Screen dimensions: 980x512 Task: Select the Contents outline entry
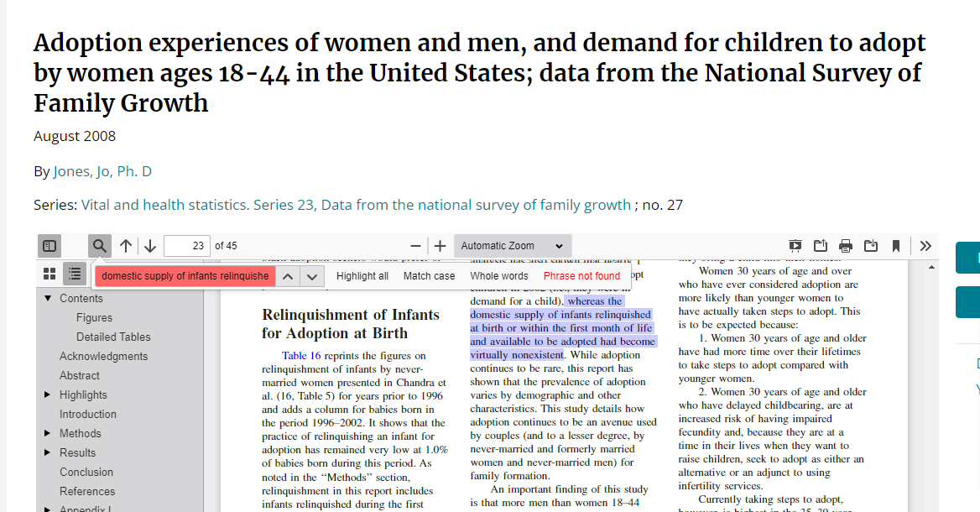point(81,298)
